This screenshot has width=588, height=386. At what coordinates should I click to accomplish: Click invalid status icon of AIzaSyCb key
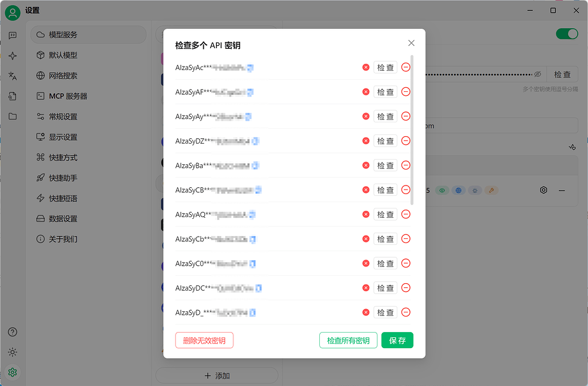366,238
